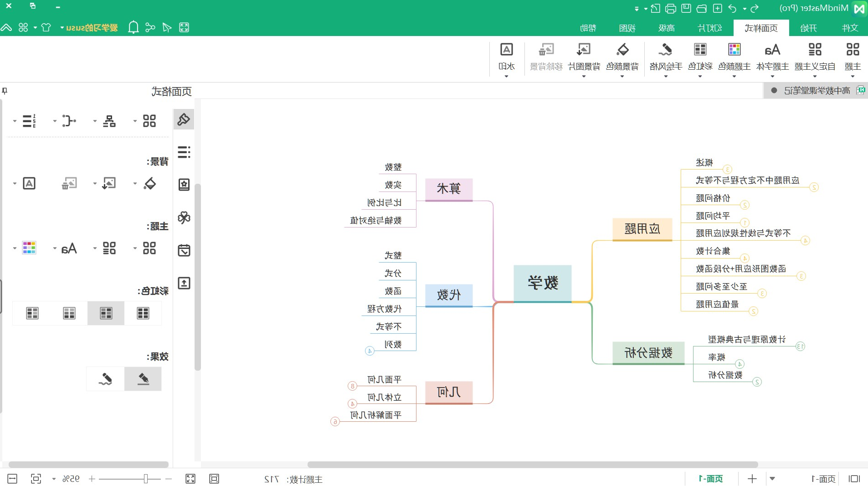The image size is (868, 486).
Task: Click the new document plus icon
Action: click(x=717, y=8)
